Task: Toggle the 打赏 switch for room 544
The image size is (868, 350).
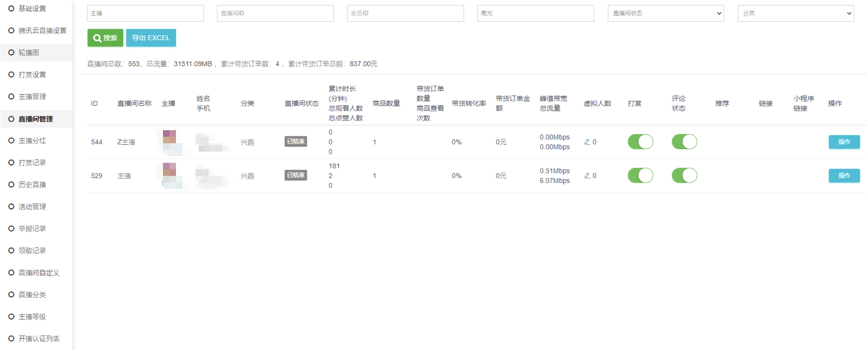Action: pos(640,142)
